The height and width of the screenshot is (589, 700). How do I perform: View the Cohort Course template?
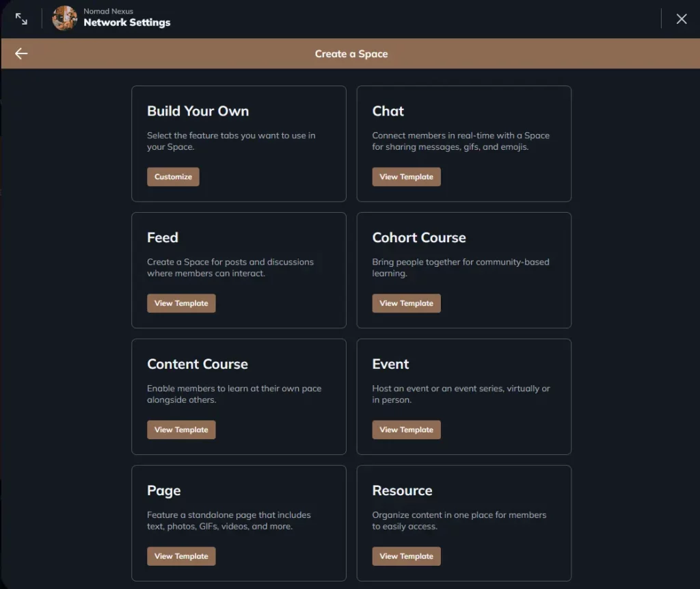pyautogui.click(x=406, y=303)
